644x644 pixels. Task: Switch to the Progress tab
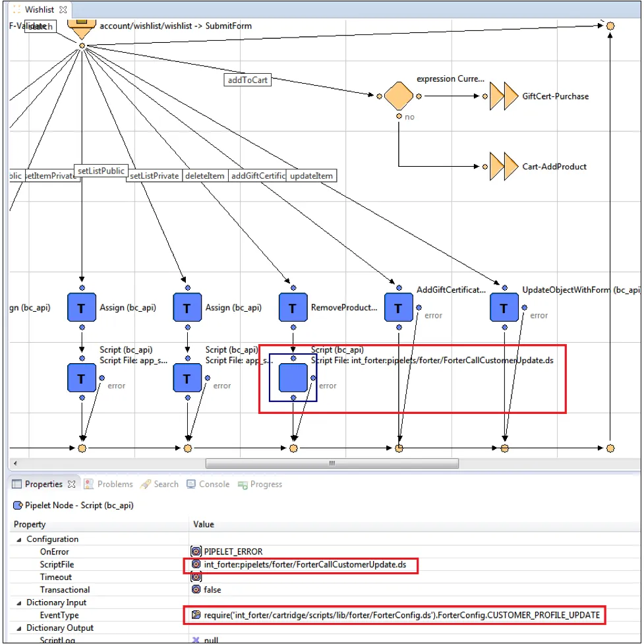pos(260,484)
